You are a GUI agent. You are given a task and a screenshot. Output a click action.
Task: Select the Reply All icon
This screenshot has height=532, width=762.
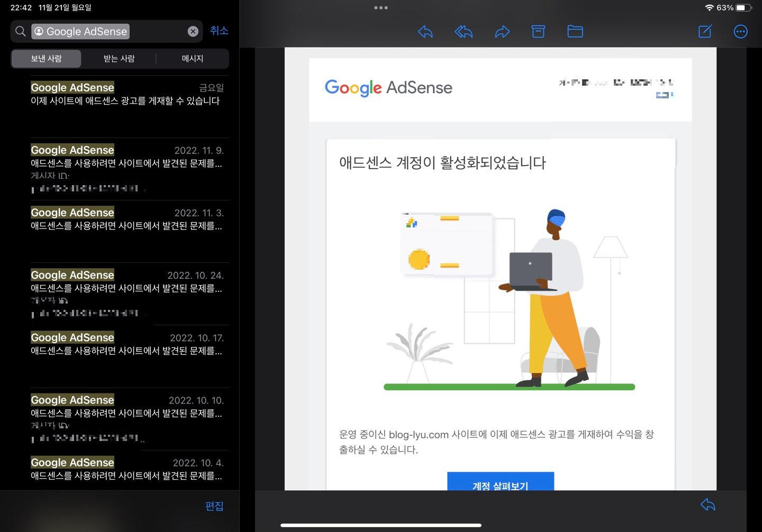464,32
